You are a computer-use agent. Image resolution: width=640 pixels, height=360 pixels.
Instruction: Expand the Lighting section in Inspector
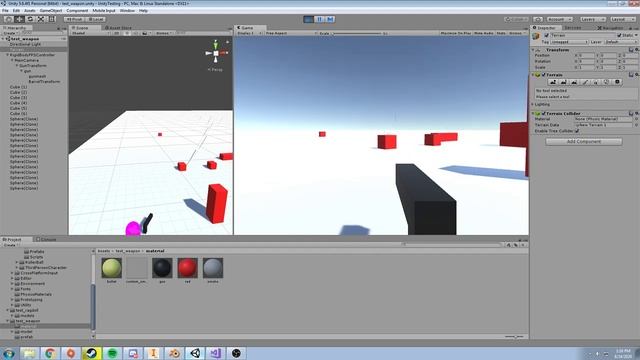(533, 104)
